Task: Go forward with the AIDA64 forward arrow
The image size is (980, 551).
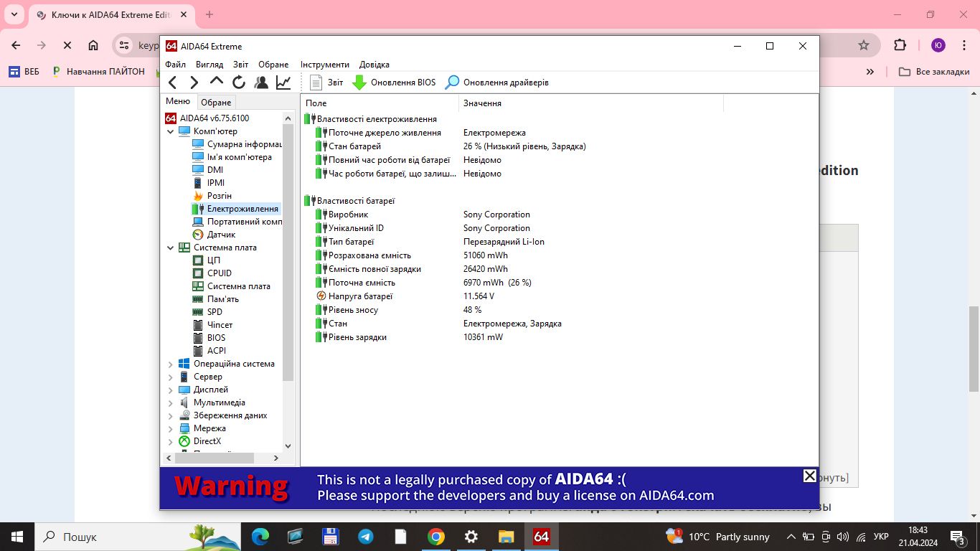Action: (194, 83)
